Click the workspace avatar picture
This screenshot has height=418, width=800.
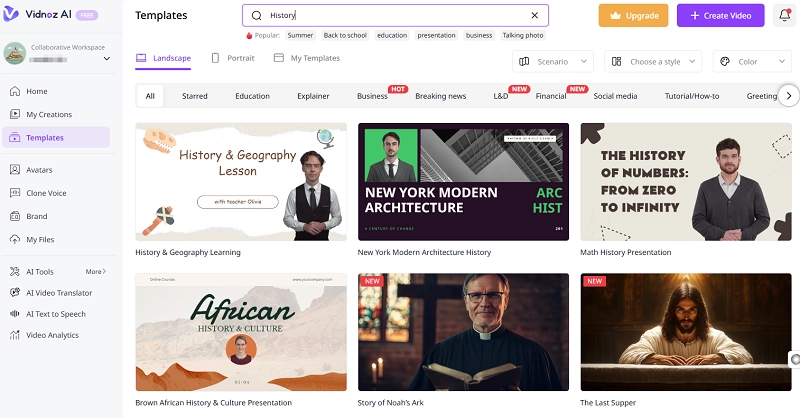tap(15, 53)
